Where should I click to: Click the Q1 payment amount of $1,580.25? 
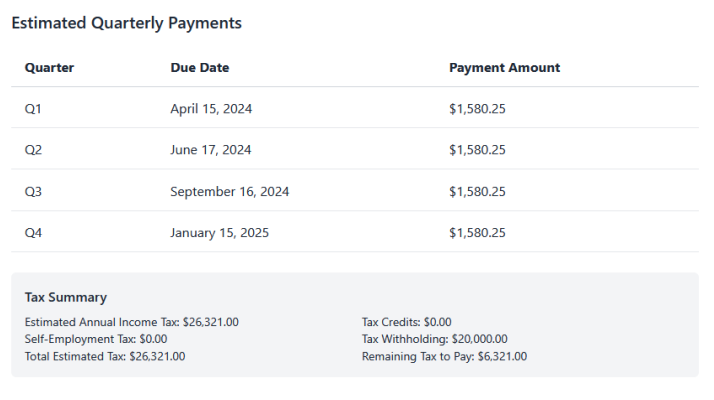click(477, 108)
